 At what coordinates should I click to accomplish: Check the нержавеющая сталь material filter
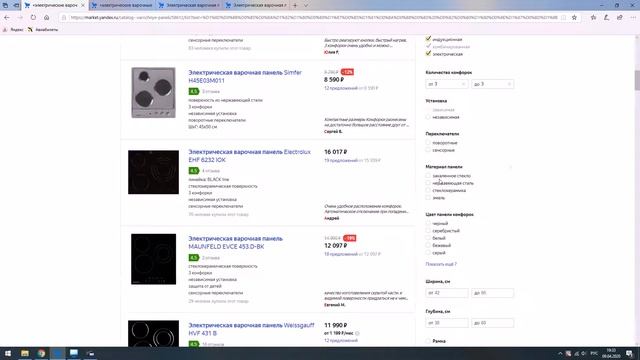tap(428, 183)
